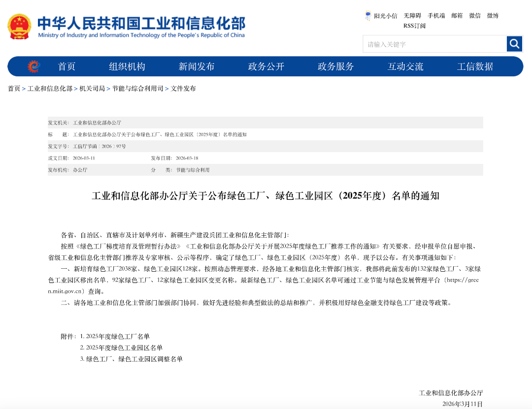Open the 工信数据 navigation tab

475,66
